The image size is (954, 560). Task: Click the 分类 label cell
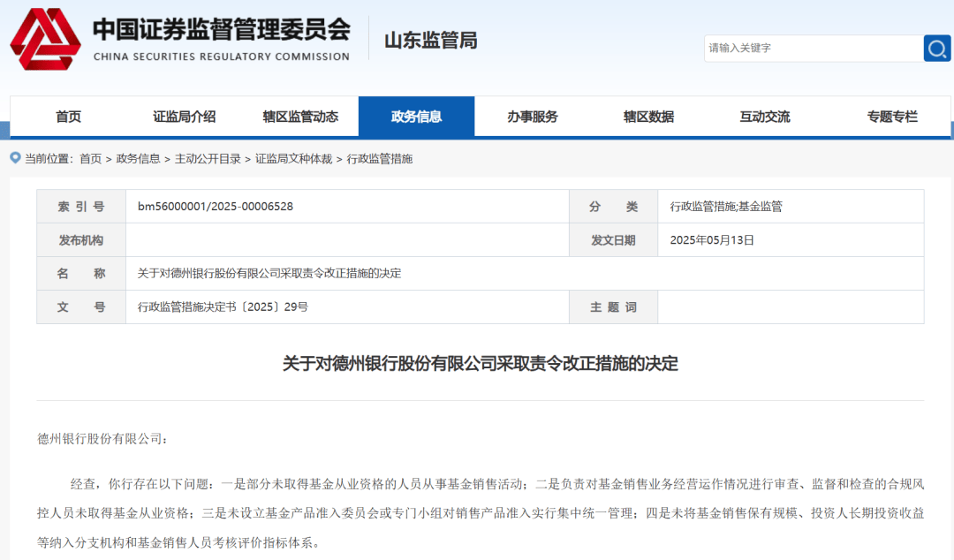pyautogui.click(x=613, y=207)
